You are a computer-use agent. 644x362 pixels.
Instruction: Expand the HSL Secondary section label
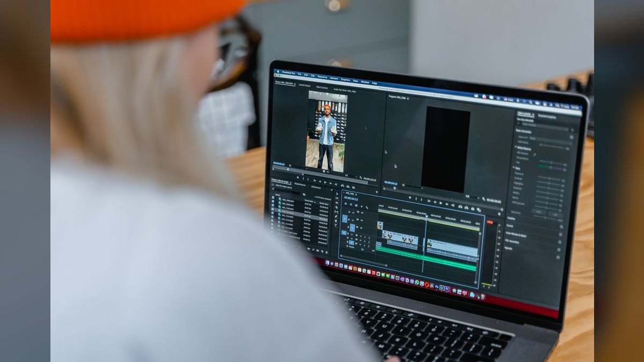tap(511, 241)
